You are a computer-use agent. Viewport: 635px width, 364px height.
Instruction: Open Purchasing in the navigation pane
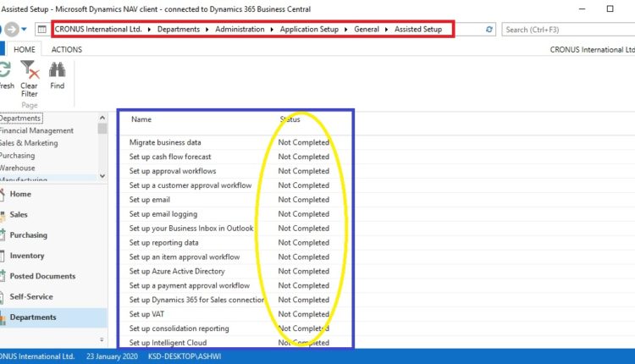pyautogui.click(x=28, y=235)
